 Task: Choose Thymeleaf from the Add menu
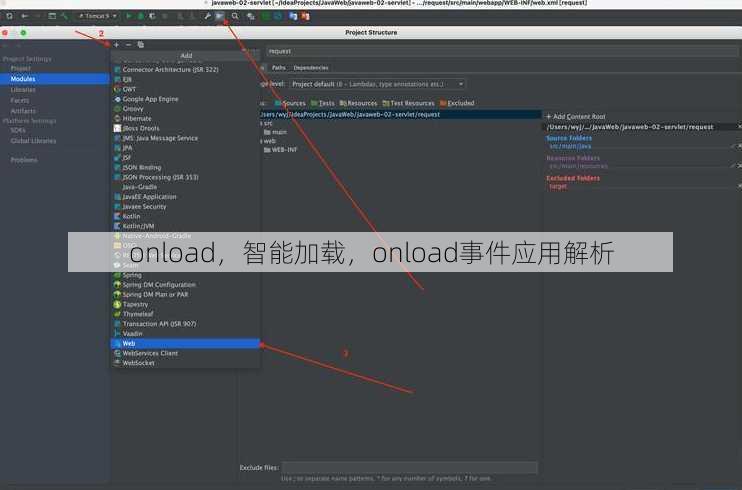pyautogui.click(x=186, y=314)
